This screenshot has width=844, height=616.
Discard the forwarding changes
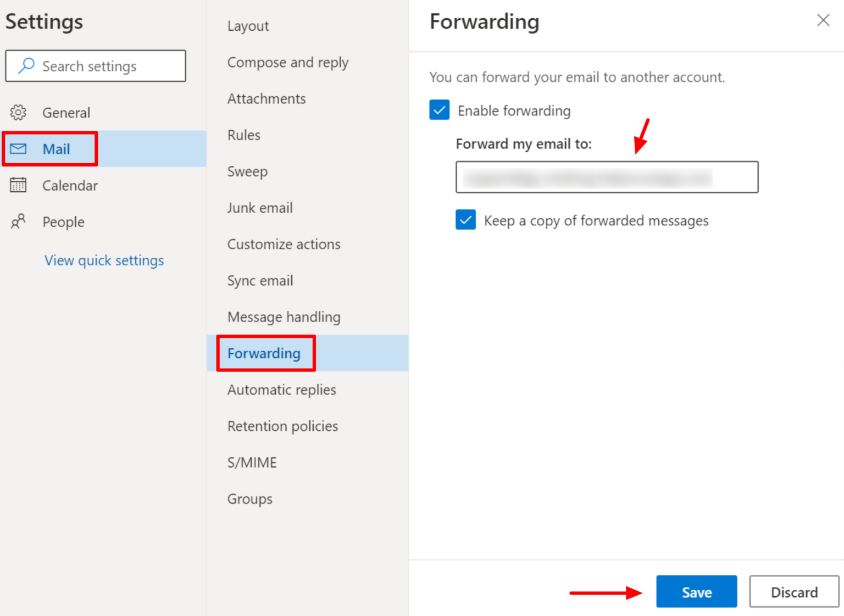pos(794,592)
